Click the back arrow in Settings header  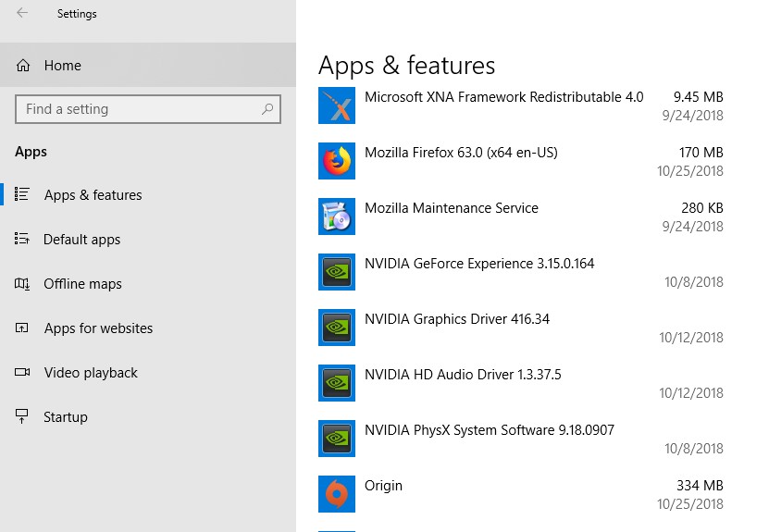coord(22,13)
